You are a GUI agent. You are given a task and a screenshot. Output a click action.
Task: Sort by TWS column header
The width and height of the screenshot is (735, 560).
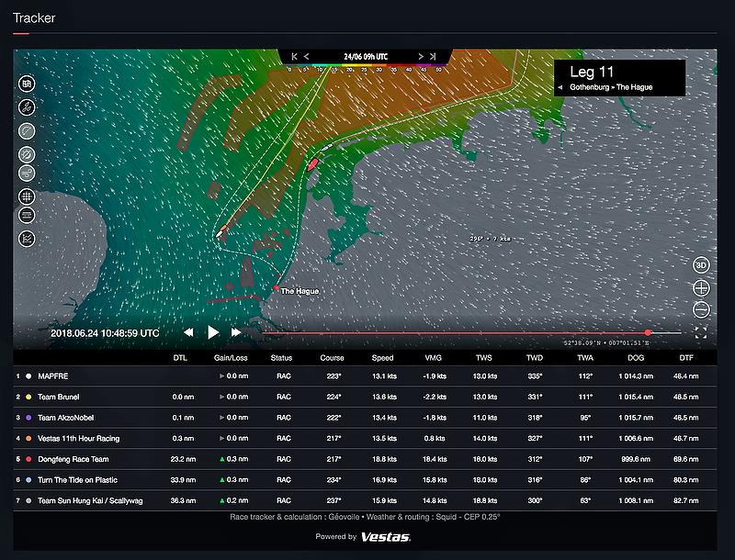[484, 358]
